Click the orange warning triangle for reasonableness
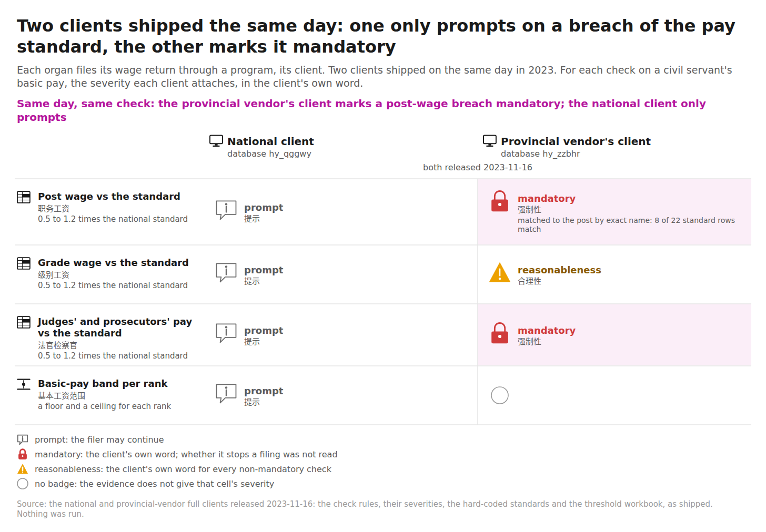 point(500,272)
